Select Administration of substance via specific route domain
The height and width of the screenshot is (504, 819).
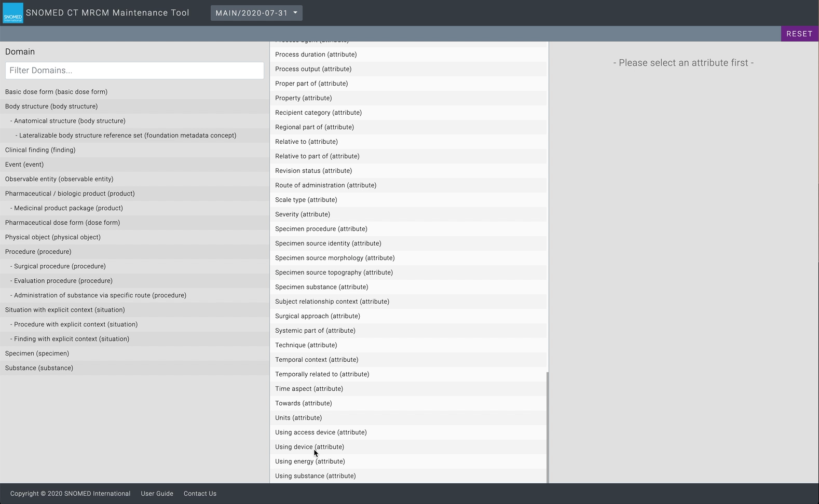coord(134,295)
